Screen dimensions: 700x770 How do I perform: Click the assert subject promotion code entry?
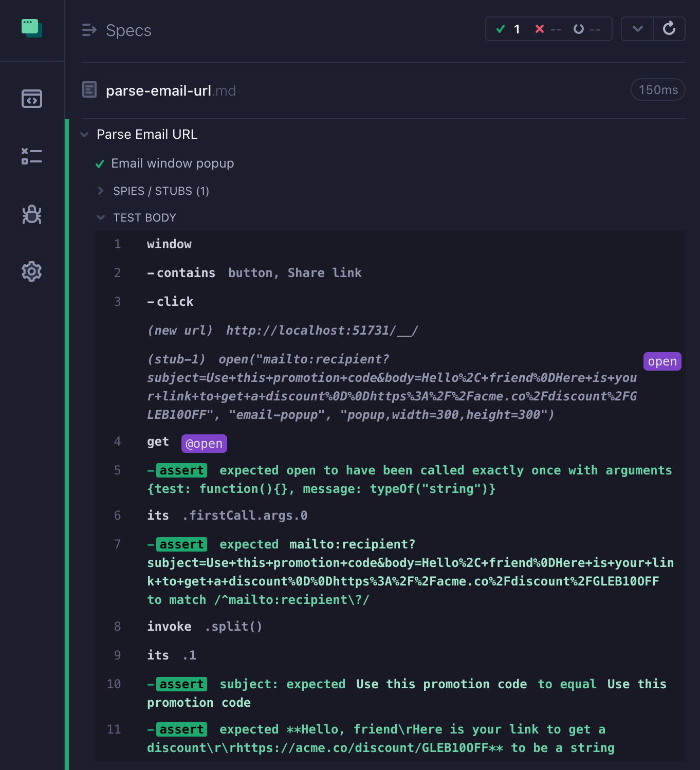[390, 693]
